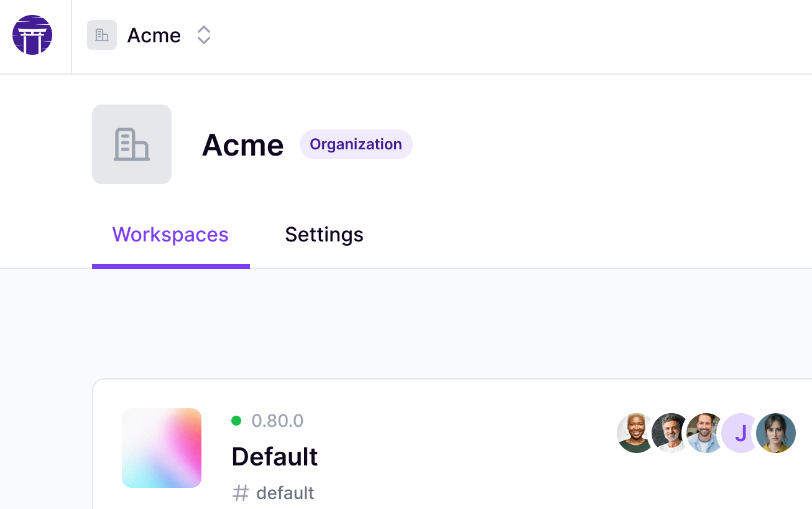Click the Organization badge
Image resolution: width=812 pixels, height=509 pixels.
pos(356,144)
